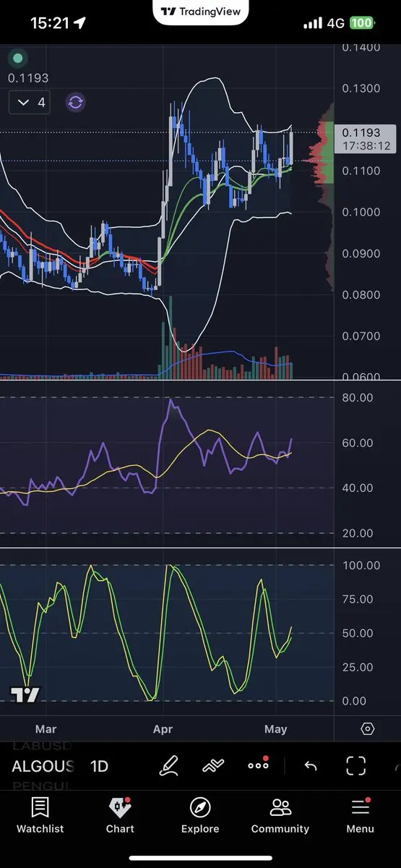Tap the green status dot icon
Viewport: 401px width, 868px height.
click(18, 59)
